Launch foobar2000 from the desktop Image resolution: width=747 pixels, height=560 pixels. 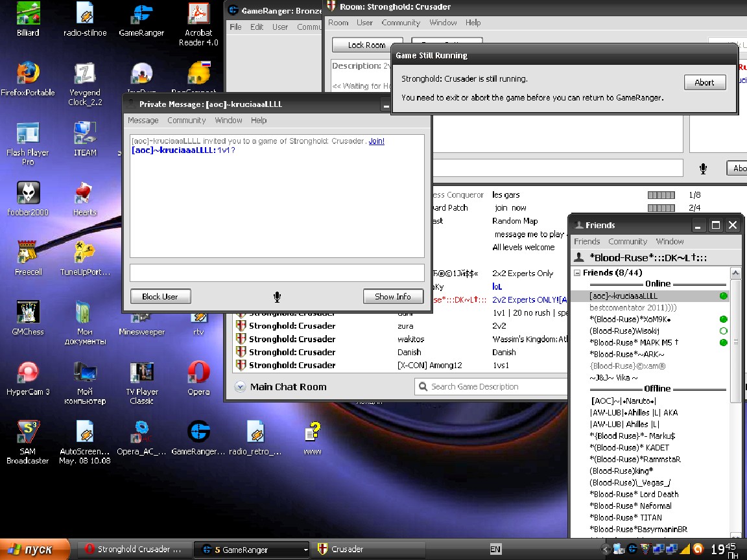point(28,194)
